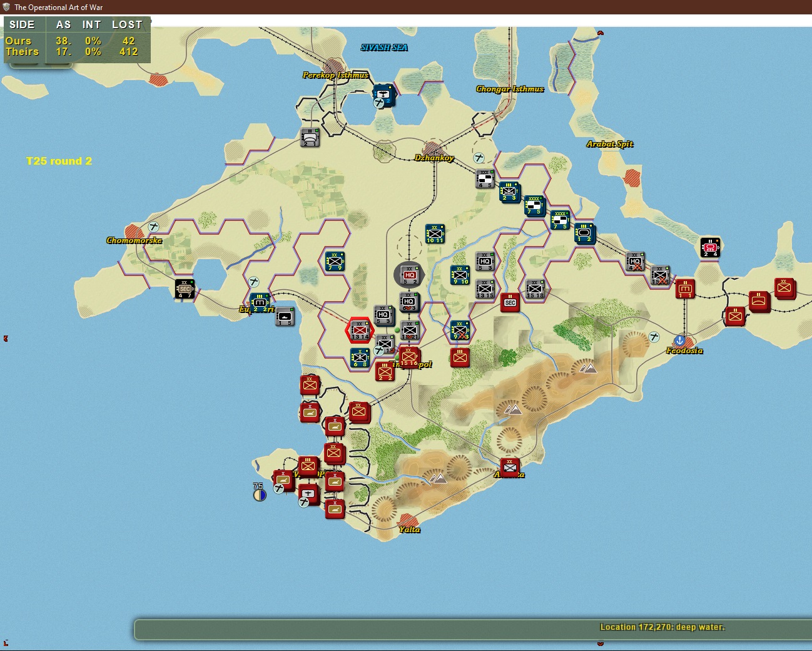
Task: Click the Ours losses value 42
Action: pyautogui.click(x=128, y=41)
